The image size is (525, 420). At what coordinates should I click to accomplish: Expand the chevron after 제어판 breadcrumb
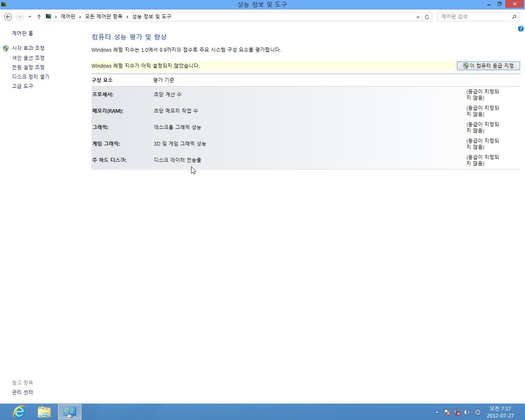pos(80,17)
